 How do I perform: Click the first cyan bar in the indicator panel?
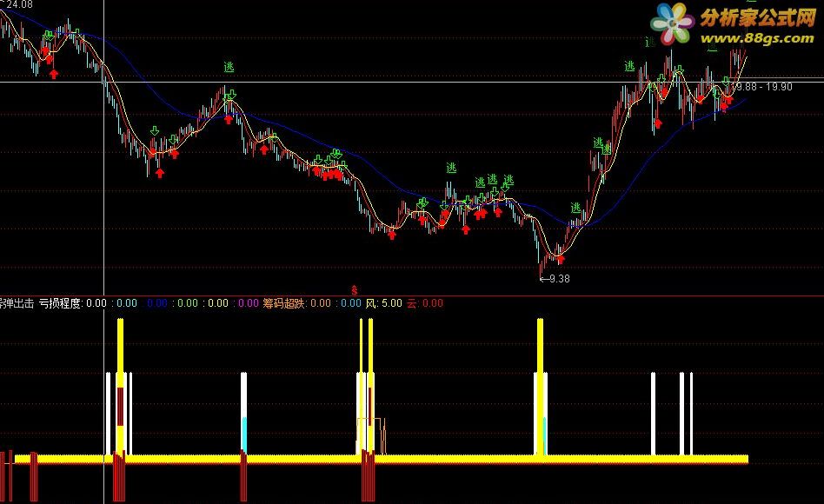point(244,434)
